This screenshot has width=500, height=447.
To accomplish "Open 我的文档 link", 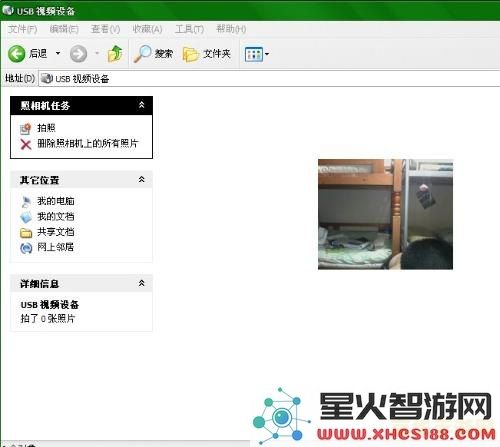I will 56,216.
